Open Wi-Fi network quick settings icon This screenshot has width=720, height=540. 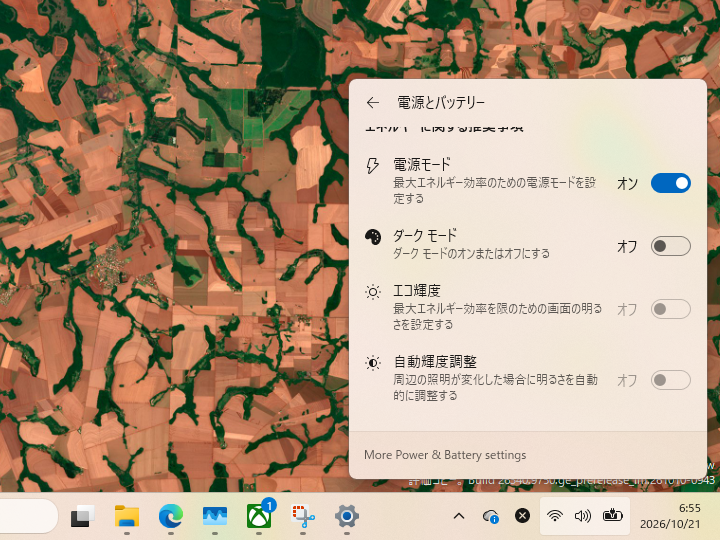point(555,516)
